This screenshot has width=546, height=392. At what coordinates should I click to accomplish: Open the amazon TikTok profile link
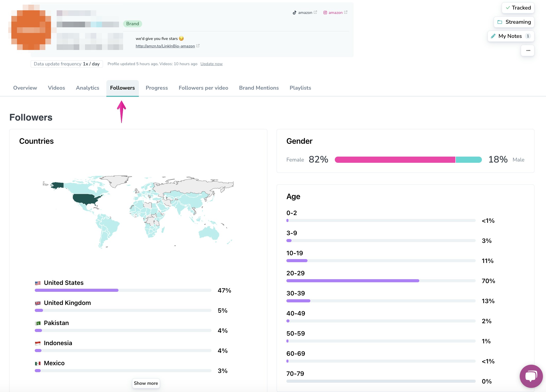305,12
